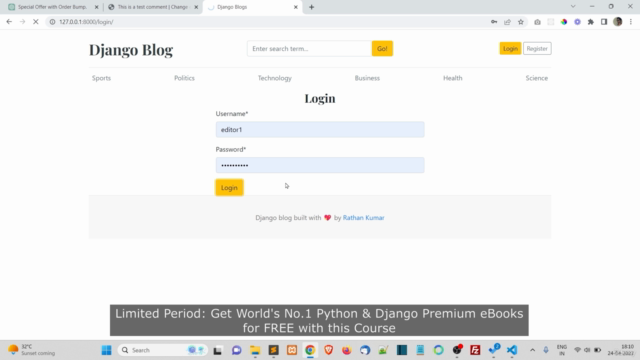Screen dimensions: 640x360
Task: Open Task View from taskbar
Action: tap(218, 350)
